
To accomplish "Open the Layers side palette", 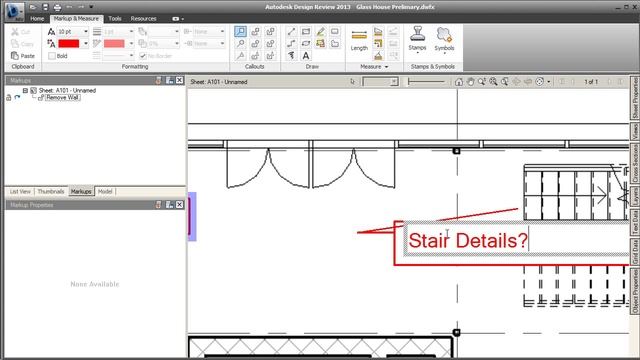I will pos(635,197).
